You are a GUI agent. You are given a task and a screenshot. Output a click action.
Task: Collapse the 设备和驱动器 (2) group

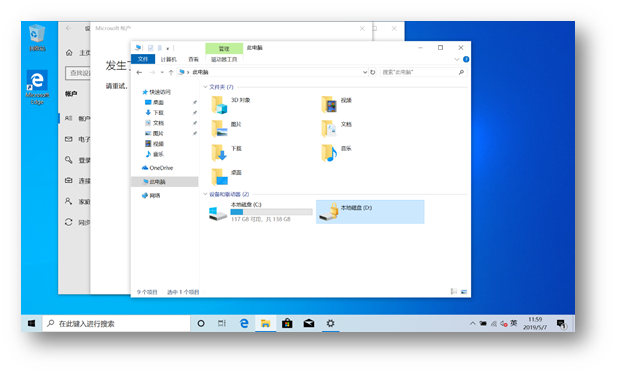[205, 194]
